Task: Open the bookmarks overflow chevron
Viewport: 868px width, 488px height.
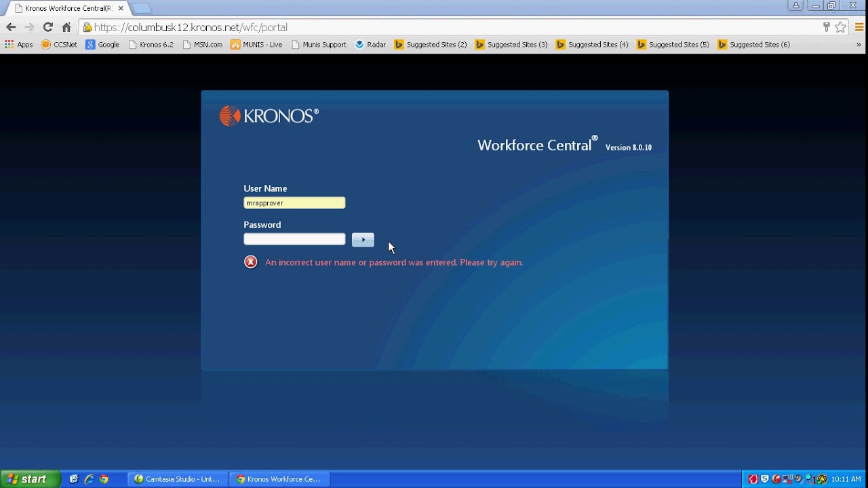Action: (x=860, y=44)
